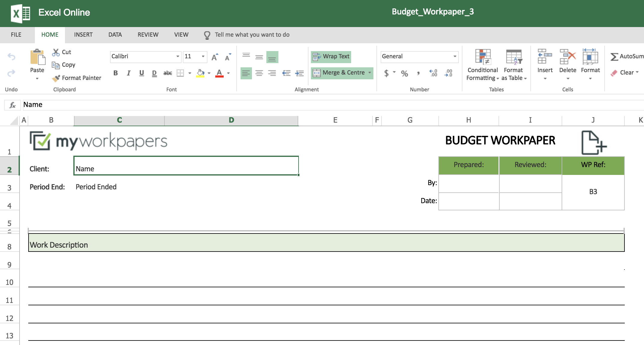Apply yellow fill colour bucket

pyautogui.click(x=200, y=73)
